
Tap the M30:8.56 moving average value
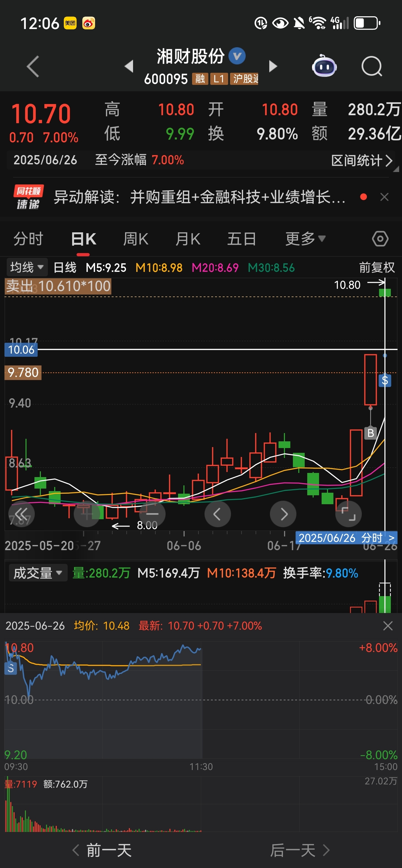coord(271,267)
